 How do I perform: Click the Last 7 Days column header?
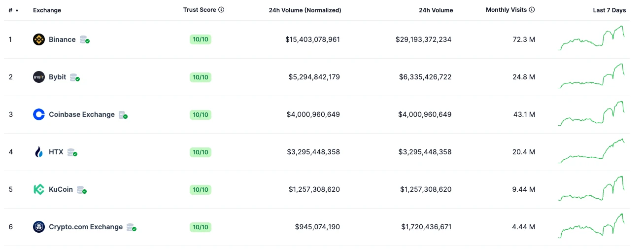tap(609, 10)
